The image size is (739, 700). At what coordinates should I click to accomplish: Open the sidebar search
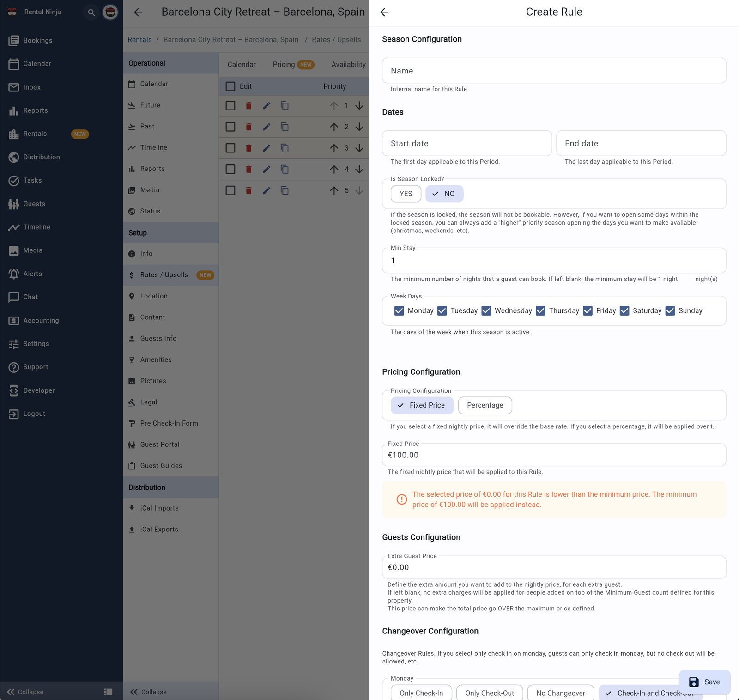pos(91,12)
